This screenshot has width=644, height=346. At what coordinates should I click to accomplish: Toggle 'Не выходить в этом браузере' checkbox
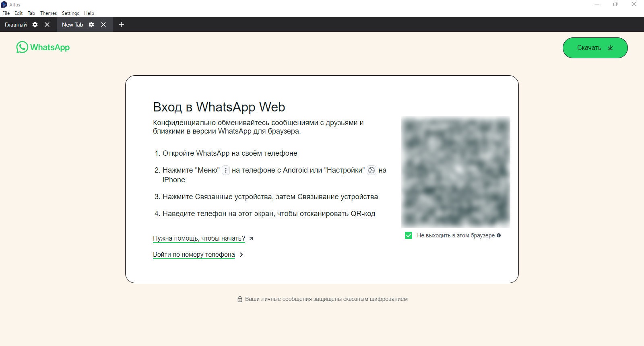(409, 235)
